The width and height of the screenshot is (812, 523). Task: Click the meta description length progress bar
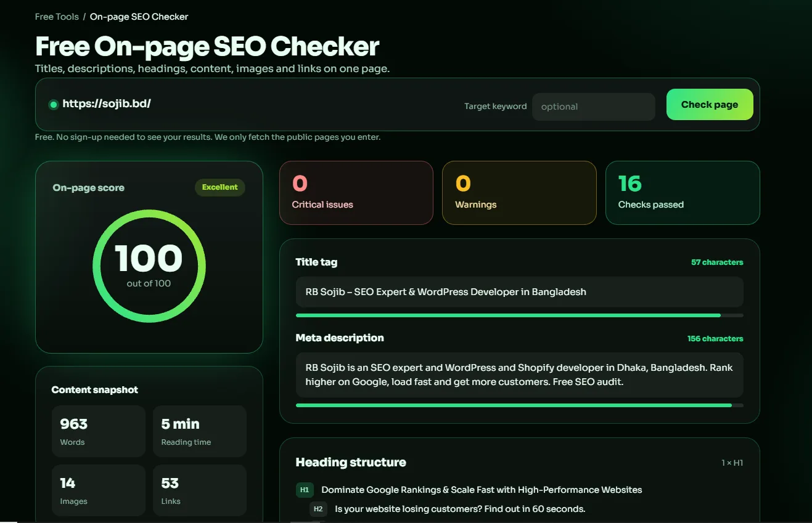[519, 405]
